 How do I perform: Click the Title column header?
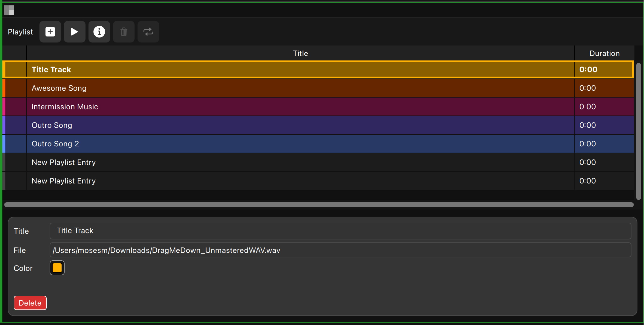coord(300,53)
